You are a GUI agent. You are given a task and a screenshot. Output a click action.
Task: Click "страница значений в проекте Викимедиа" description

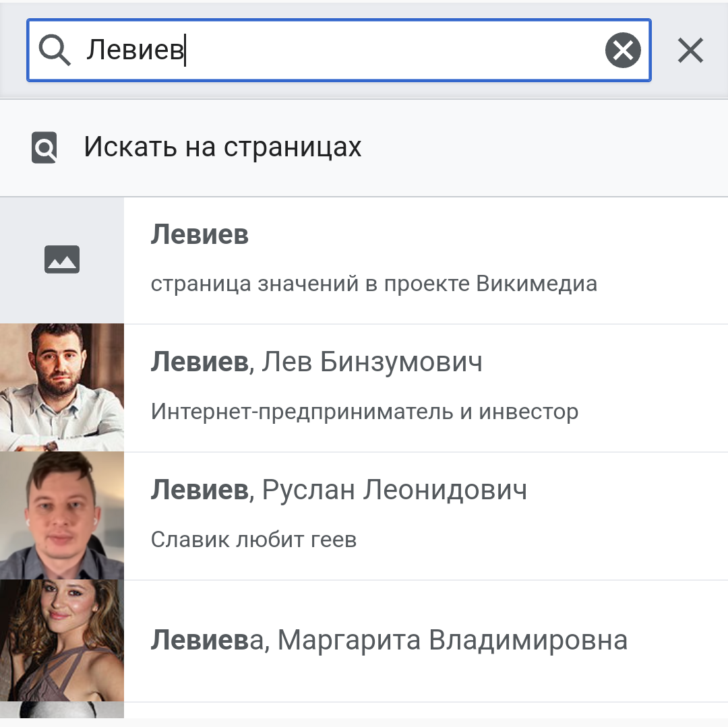[373, 284]
